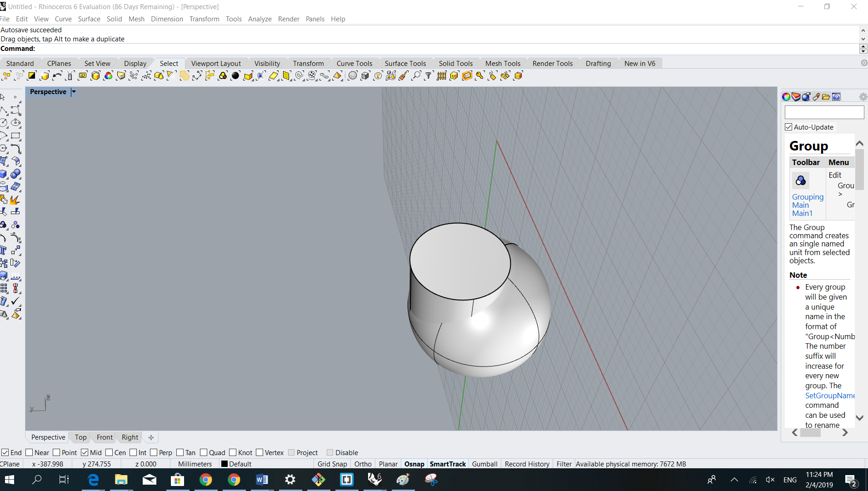Screen dimensions: 868x491
Task: Open the Analyze menu
Action: tap(259, 19)
